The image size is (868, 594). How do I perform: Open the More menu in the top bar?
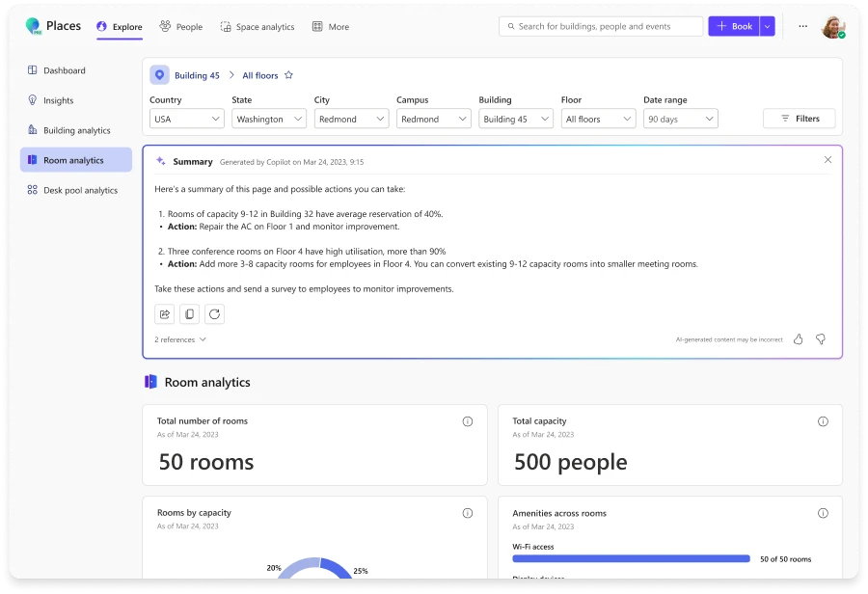coord(330,27)
